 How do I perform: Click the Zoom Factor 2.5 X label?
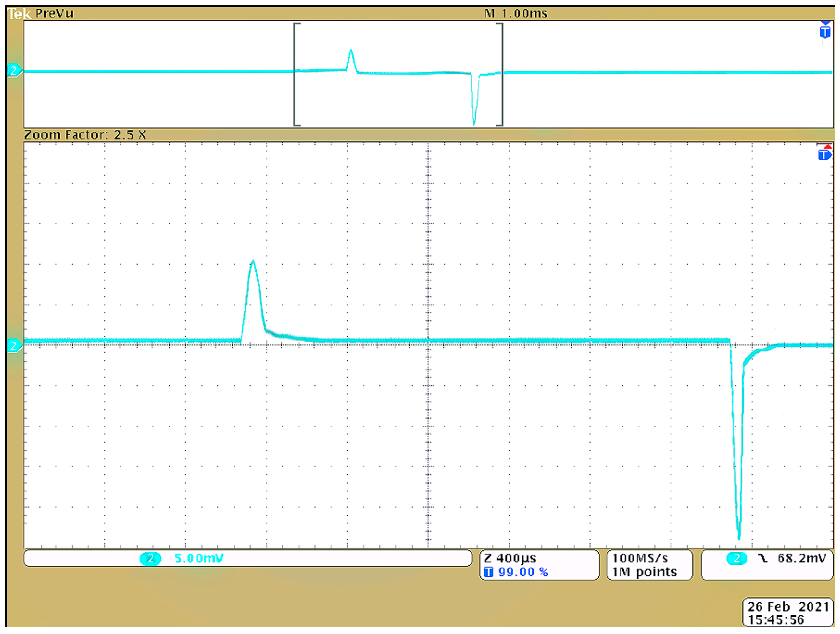coord(85,135)
